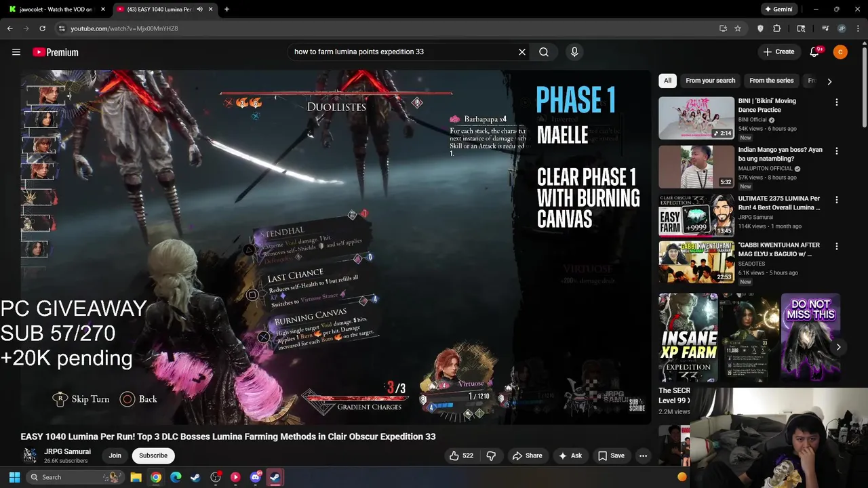
Task: Click the video player to pause
Action: (x=336, y=247)
